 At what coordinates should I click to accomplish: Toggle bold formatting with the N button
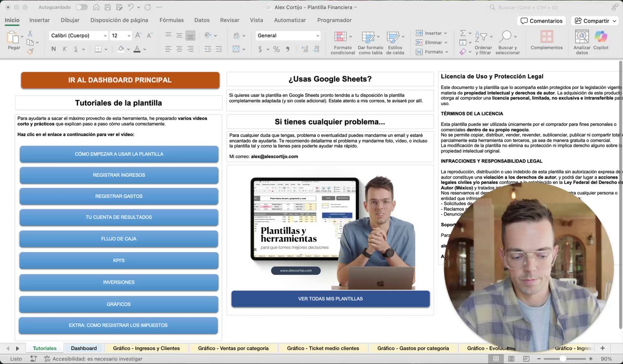click(54, 49)
